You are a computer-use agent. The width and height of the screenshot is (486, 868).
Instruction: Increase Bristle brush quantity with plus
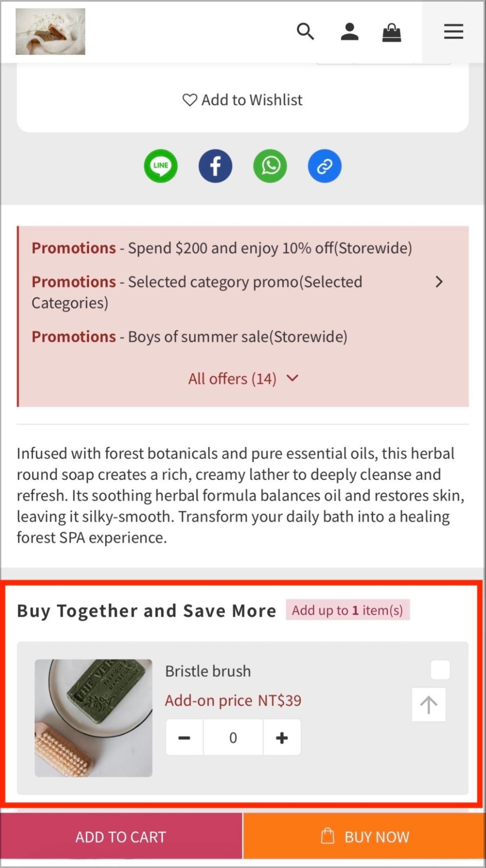click(282, 737)
